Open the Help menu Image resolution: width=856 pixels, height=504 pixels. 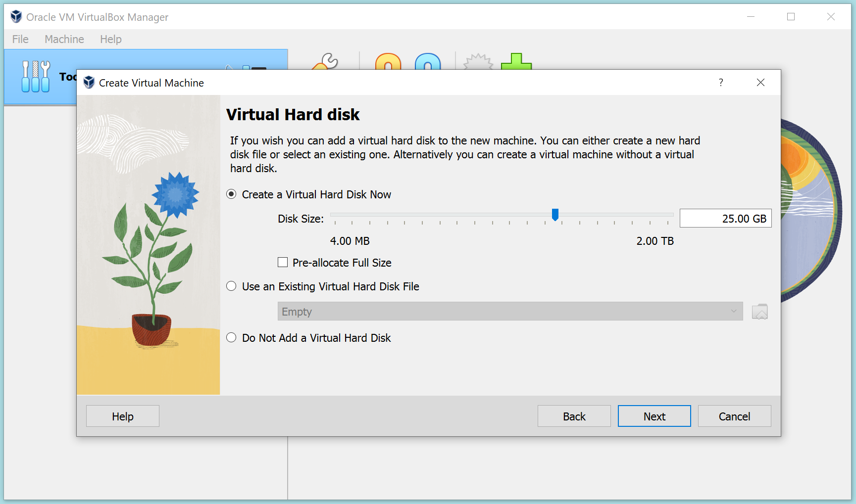point(110,39)
